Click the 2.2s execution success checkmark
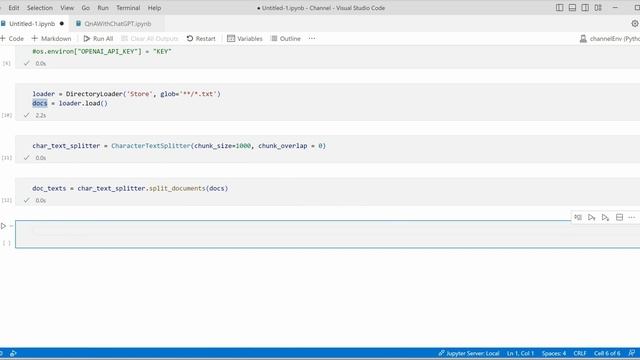640x360 pixels. pyautogui.click(x=27, y=115)
